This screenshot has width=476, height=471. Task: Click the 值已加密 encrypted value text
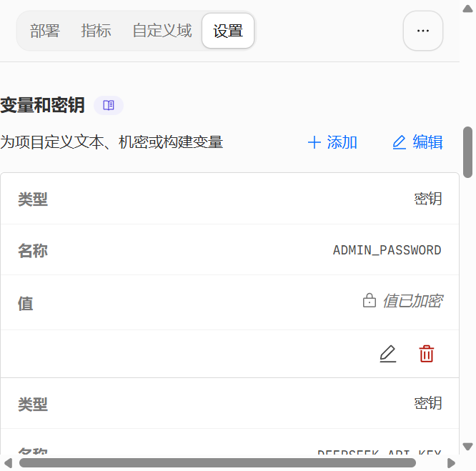tap(412, 301)
